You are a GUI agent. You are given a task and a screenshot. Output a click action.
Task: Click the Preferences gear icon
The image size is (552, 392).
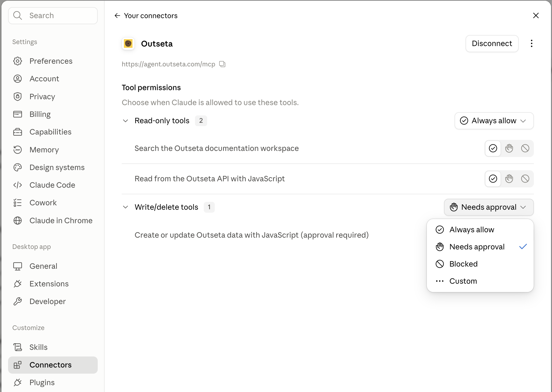[x=18, y=61]
